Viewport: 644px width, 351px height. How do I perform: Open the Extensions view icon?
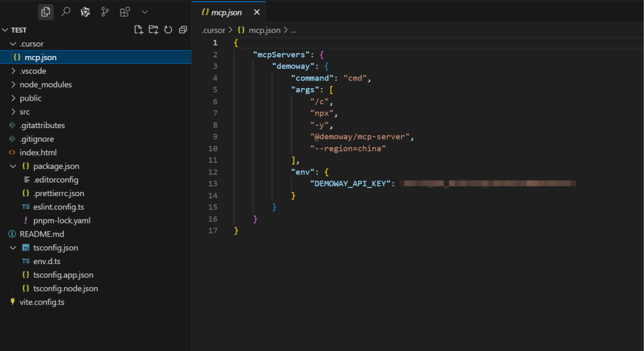[125, 12]
